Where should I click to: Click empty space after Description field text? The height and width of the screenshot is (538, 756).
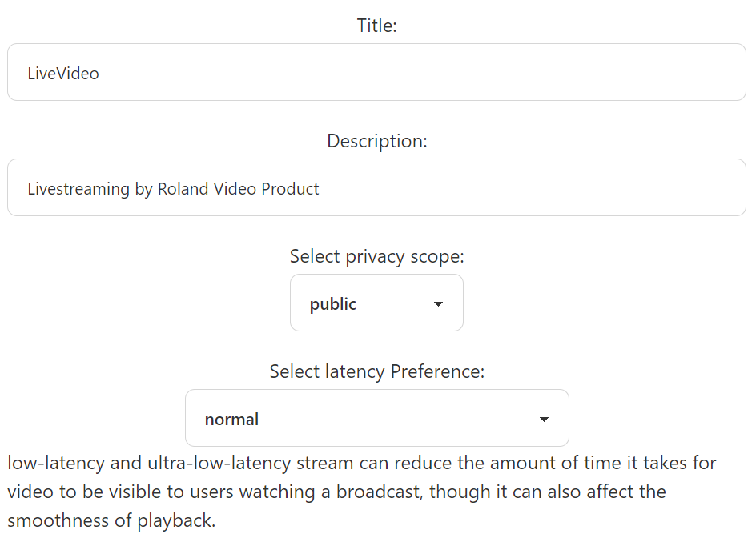tap(530, 187)
